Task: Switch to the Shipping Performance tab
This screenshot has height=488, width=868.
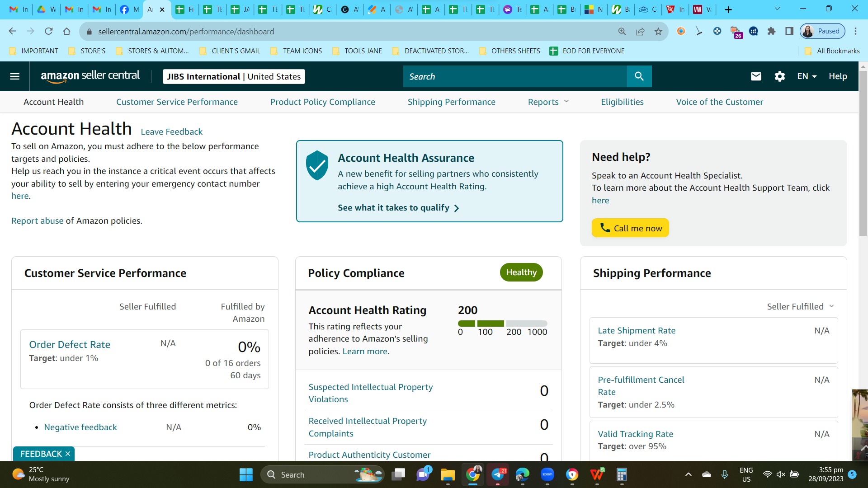Action: [x=452, y=102]
